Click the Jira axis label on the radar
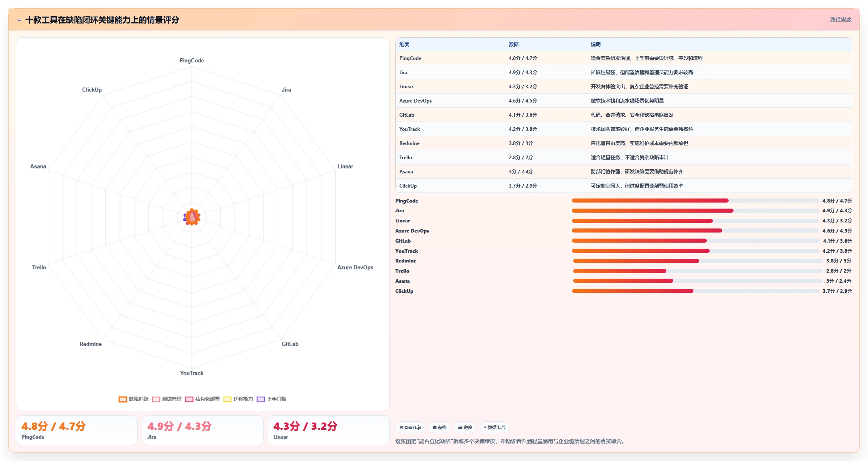The width and height of the screenshot is (868, 461). point(286,90)
